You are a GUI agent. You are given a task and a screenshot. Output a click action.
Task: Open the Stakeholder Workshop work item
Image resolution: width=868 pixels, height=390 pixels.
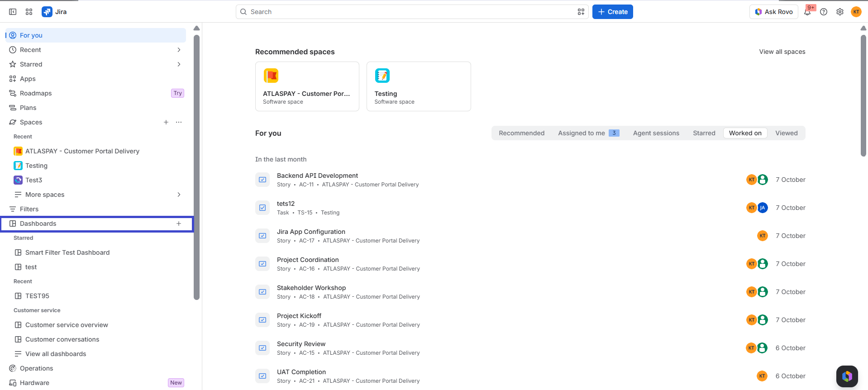click(x=311, y=288)
